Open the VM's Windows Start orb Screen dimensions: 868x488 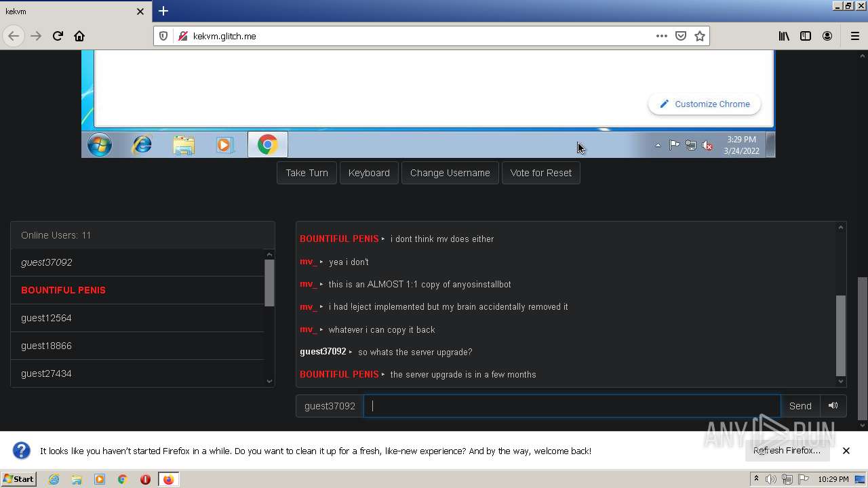[x=100, y=144]
